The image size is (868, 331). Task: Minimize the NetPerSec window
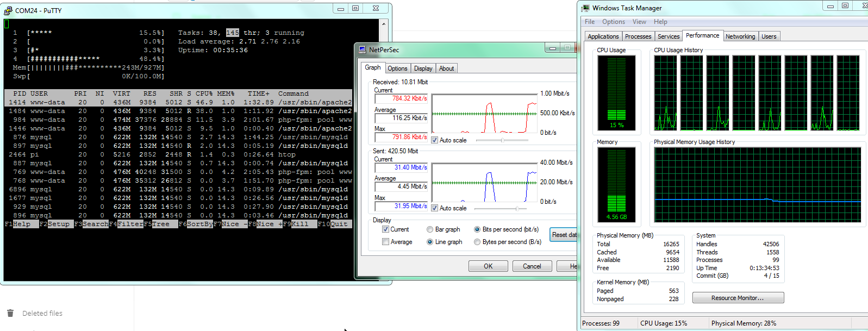553,48
